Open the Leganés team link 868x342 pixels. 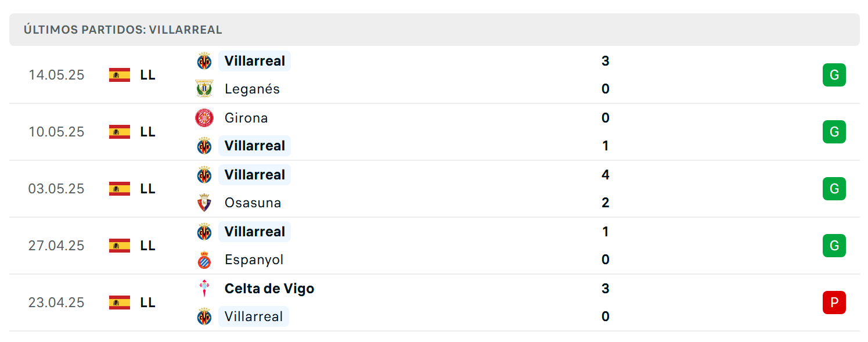252,89
